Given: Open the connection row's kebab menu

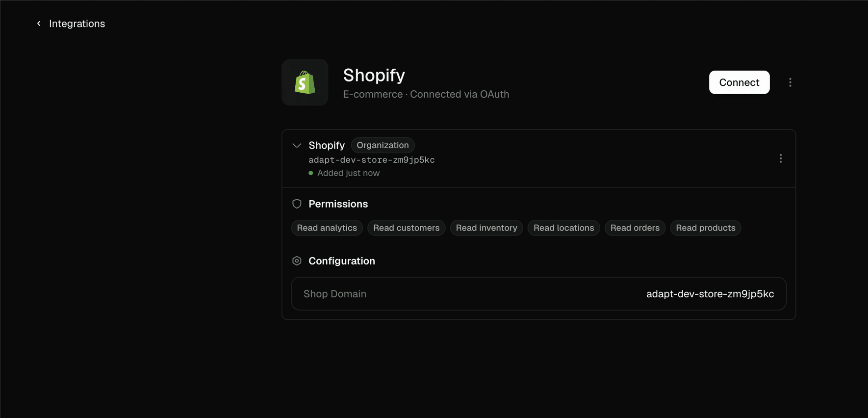Looking at the screenshot, I should pos(781,158).
